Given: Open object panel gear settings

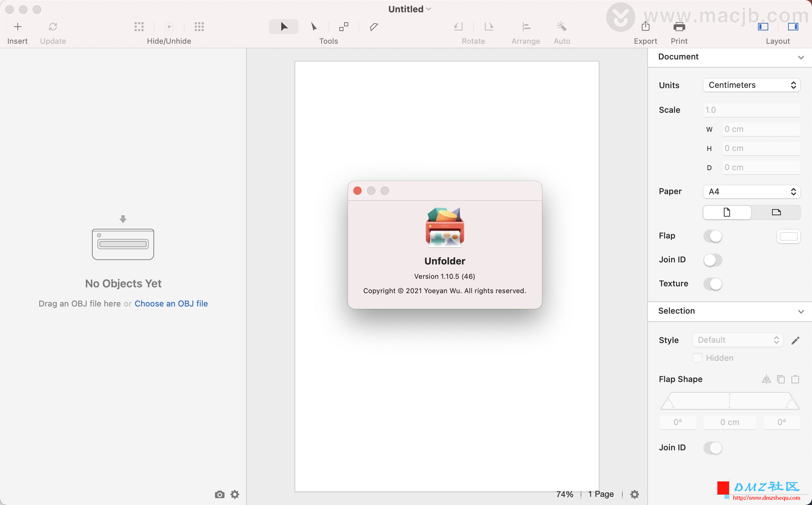Looking at the screenshot, I should (235, 494).
